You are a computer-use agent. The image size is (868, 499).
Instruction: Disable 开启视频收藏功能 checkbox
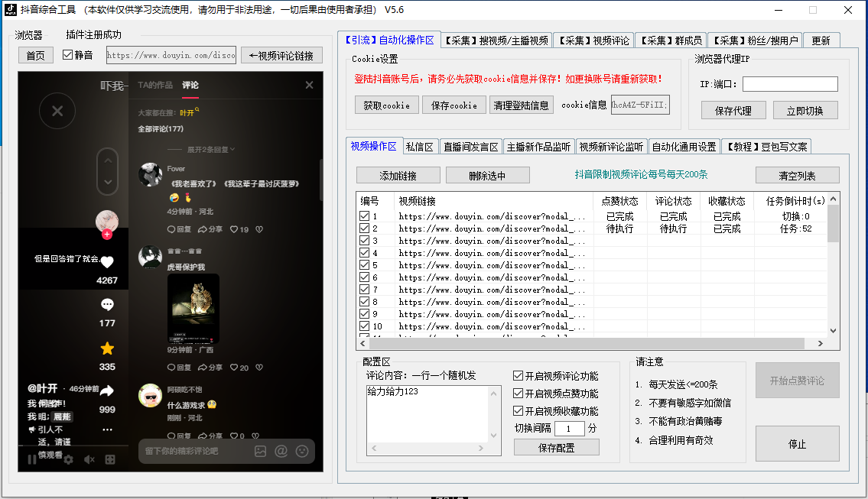click(x=519, y=411)
